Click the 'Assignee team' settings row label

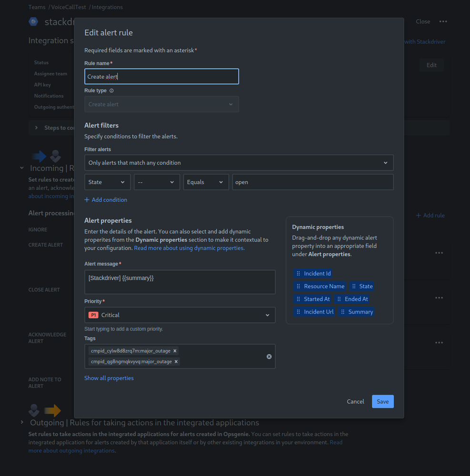[50, 74]
